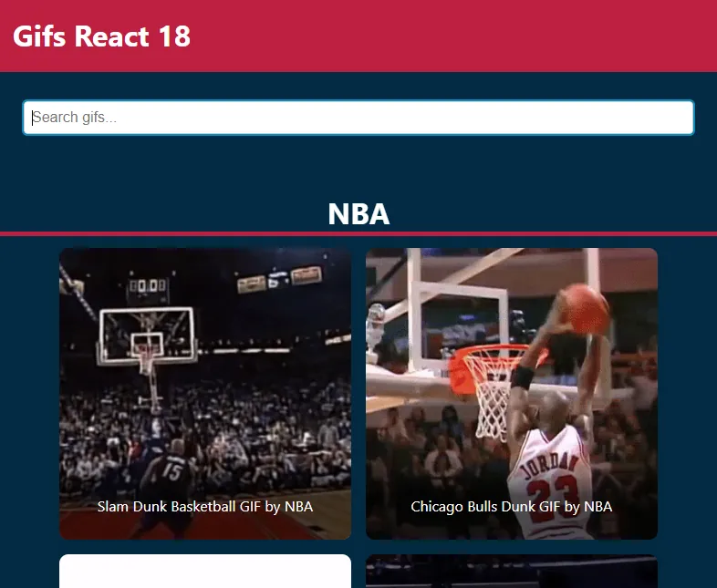Click the caption "Slam Dunk Basketball GIF by NBA"
This screenshot has width=717, height=588.
point(205,506)
